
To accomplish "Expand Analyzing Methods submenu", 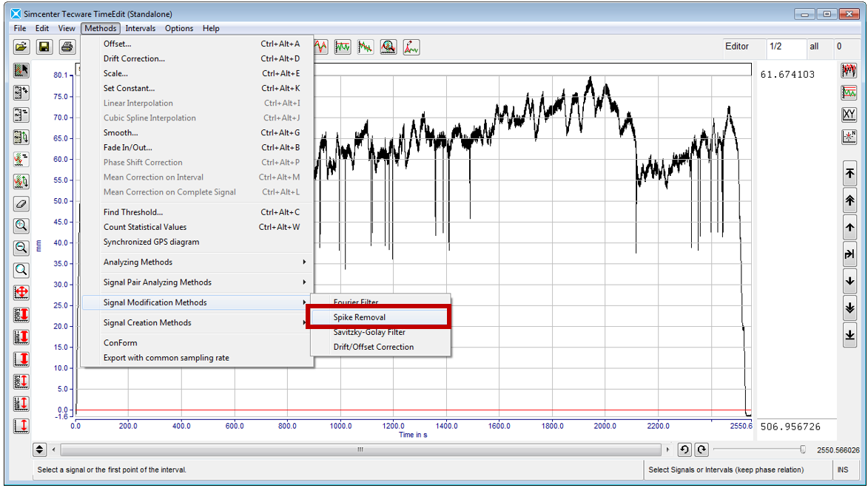I will pyautogui.click(x=197, y=262).
